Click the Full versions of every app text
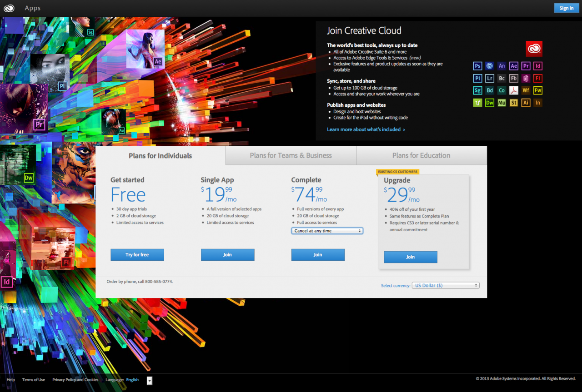Screen dimensions: 582x392 pos(321,209)
